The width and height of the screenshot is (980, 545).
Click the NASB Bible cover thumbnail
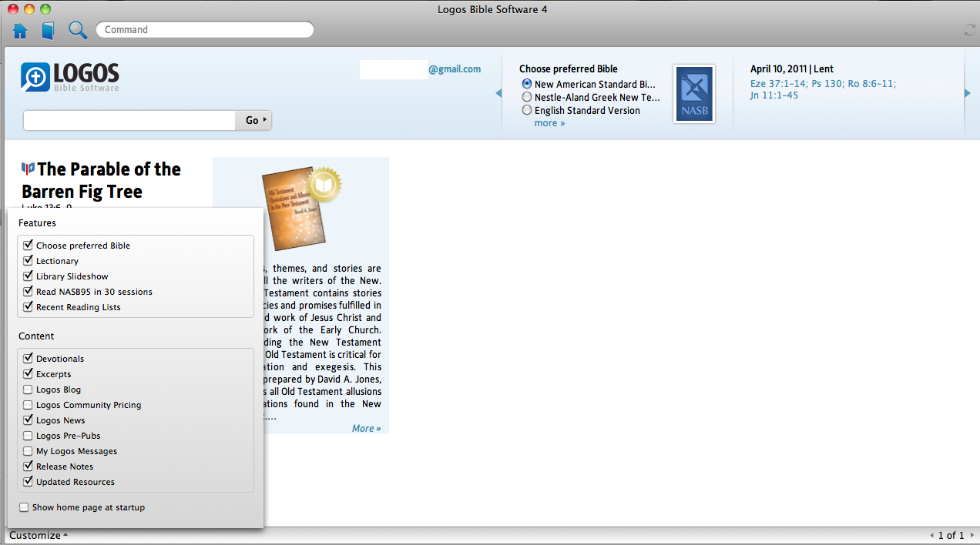coord(694,94)
